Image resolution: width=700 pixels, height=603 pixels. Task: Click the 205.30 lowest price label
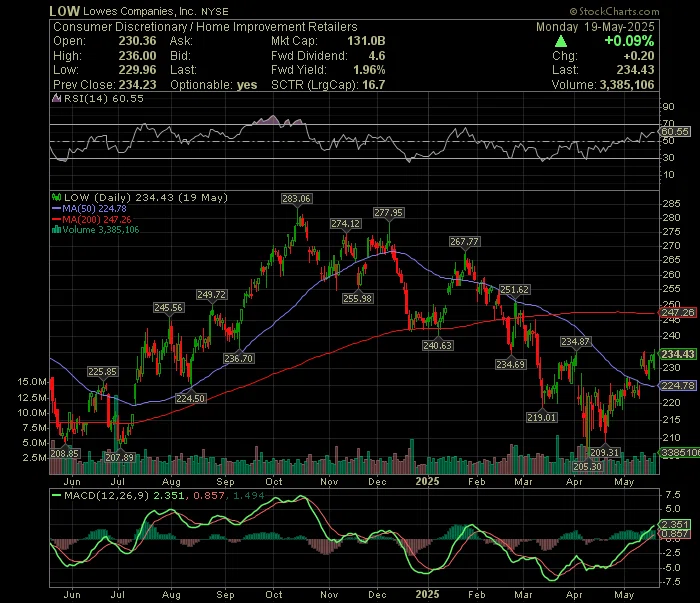point(588,466)
